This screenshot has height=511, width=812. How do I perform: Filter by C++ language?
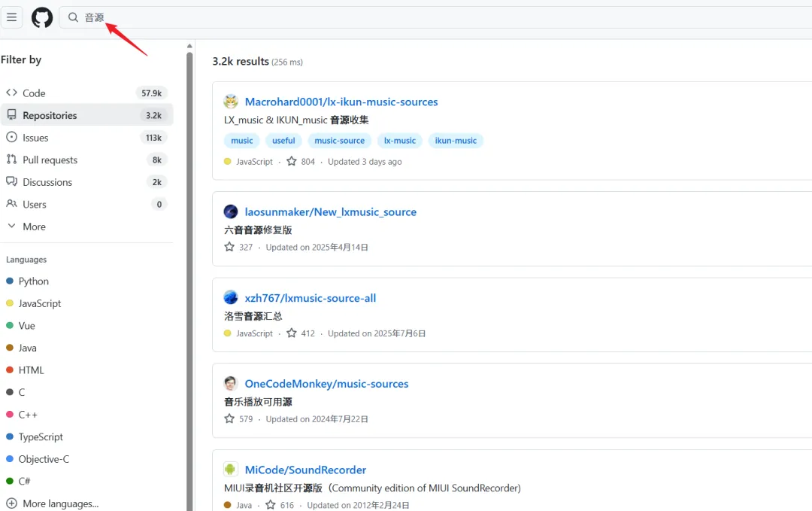click(28, 415)
